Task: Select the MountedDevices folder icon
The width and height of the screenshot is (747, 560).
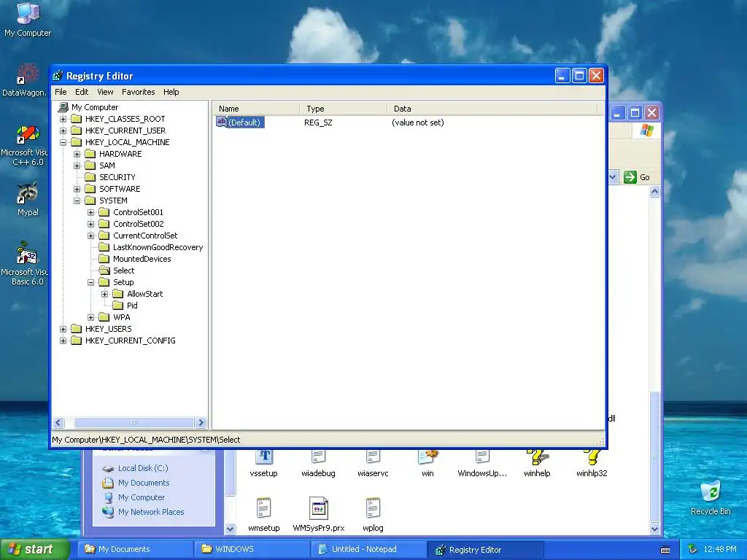Action: tap(104, 259)
